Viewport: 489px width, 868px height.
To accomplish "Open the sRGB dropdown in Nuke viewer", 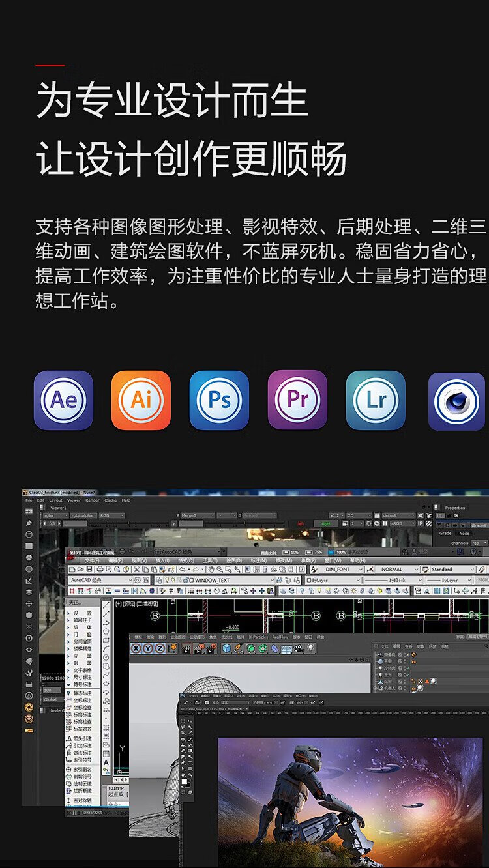I will point(403,523).
